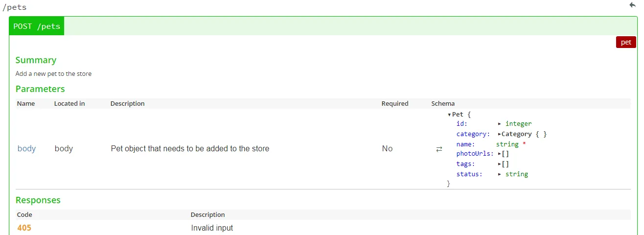Click the body parameter link
The width and height of the screenshot is (644, 235).
[26, 148]
